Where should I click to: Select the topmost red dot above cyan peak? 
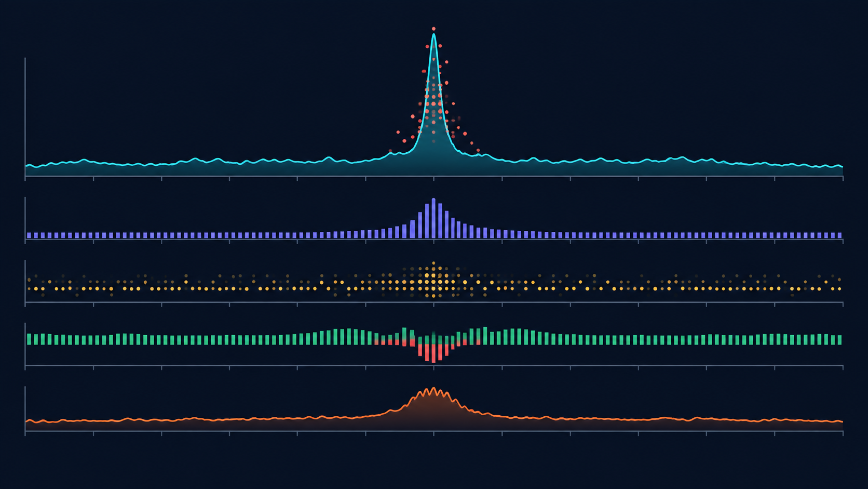click(433, 29)
